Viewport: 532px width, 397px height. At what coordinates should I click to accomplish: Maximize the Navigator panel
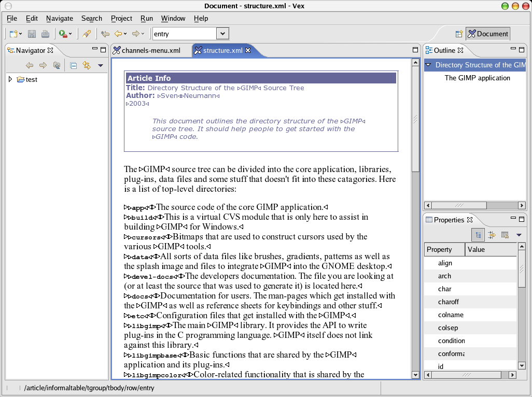coord(103,50)
